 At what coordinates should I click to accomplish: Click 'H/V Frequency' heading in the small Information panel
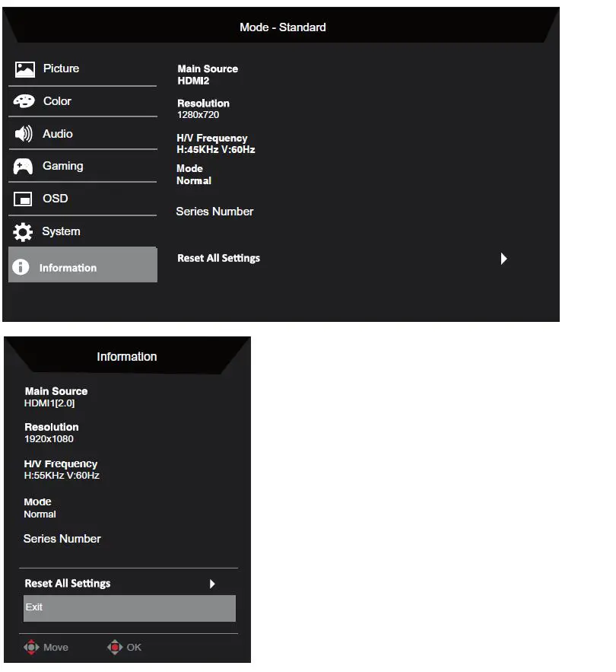[x=61, y=463]
